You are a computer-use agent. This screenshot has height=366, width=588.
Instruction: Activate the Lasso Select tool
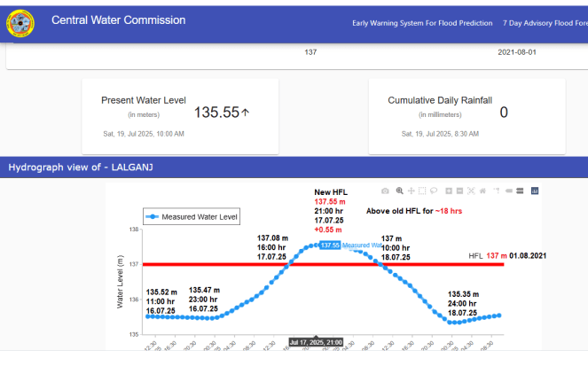point(434,191)
